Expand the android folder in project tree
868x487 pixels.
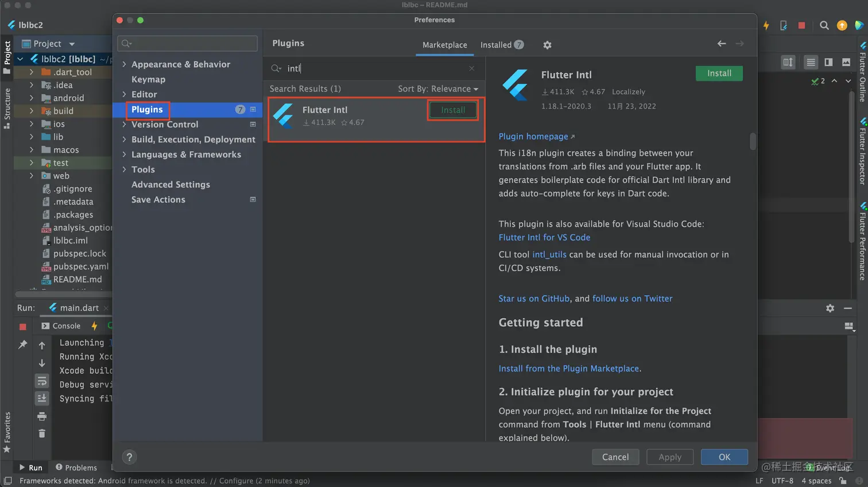[32, 98]
